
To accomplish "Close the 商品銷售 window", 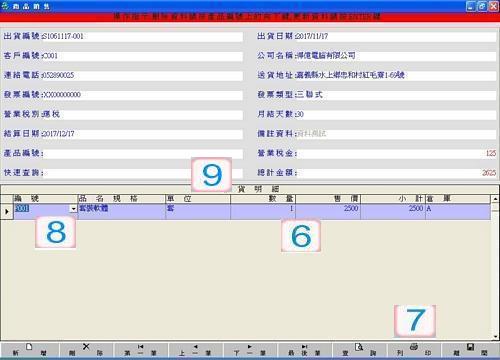I will (x=493, y=6).
